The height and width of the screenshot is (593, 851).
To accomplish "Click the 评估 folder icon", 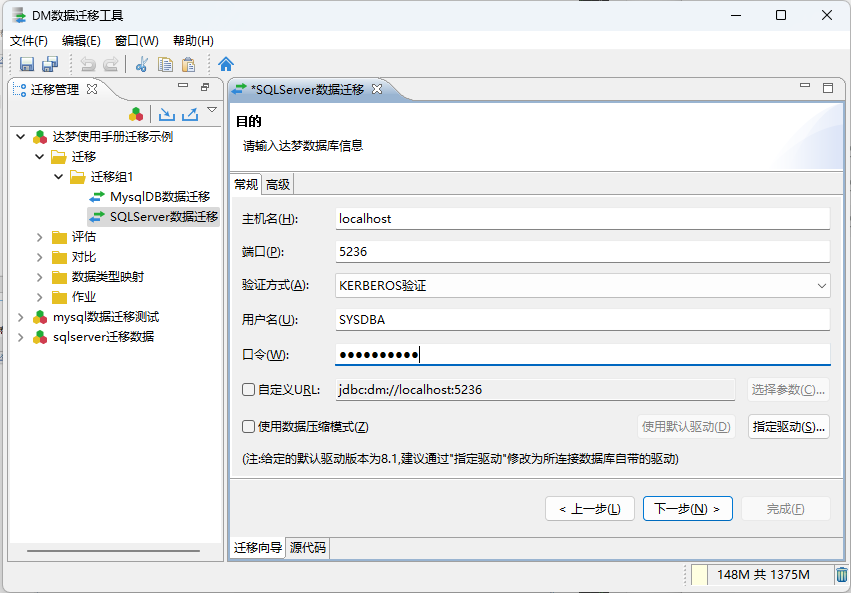I will pyautogui.click(x=59, y=237).
